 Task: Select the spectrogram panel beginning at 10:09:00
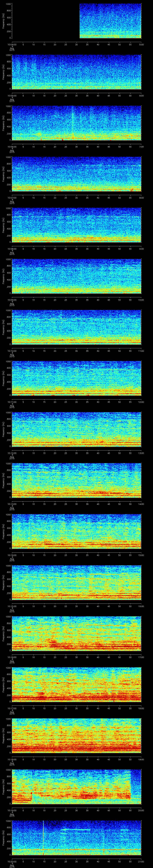click(76, 276)
